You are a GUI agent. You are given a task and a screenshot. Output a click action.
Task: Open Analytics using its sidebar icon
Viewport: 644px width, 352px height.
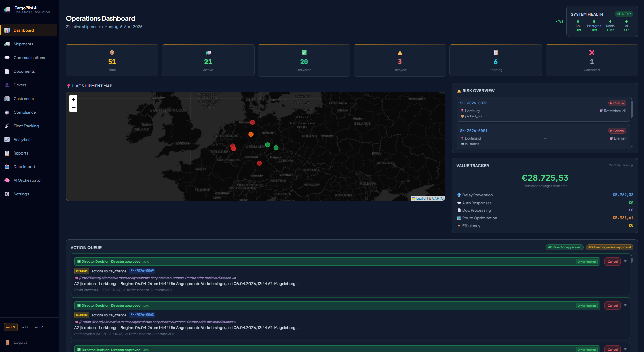click(7, 139)
